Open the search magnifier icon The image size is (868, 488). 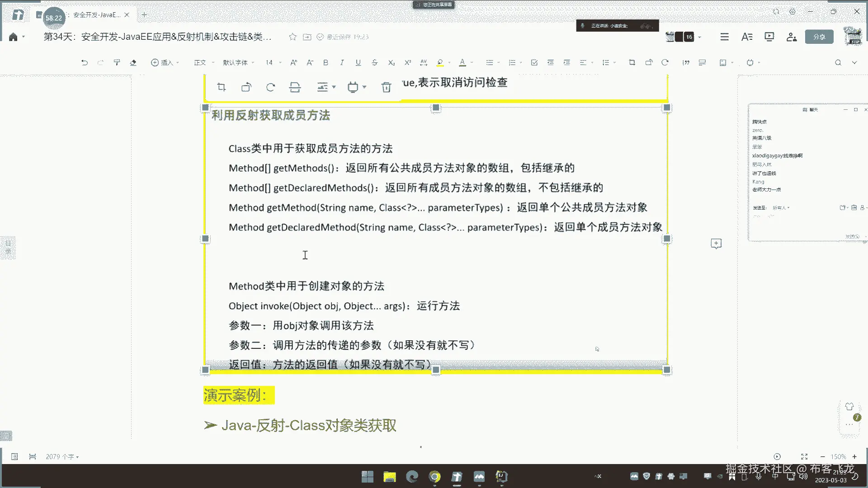point(838,63)
